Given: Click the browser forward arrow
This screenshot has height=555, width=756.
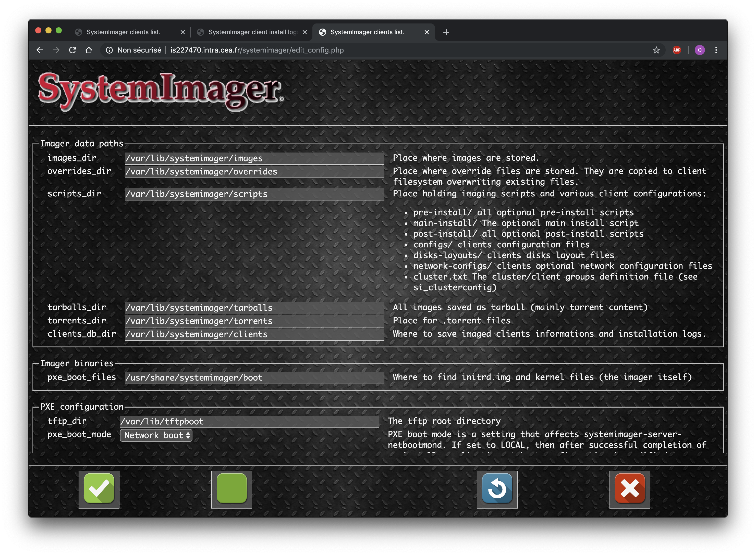Looking at the screenshot, I should (x=56, y=50).
